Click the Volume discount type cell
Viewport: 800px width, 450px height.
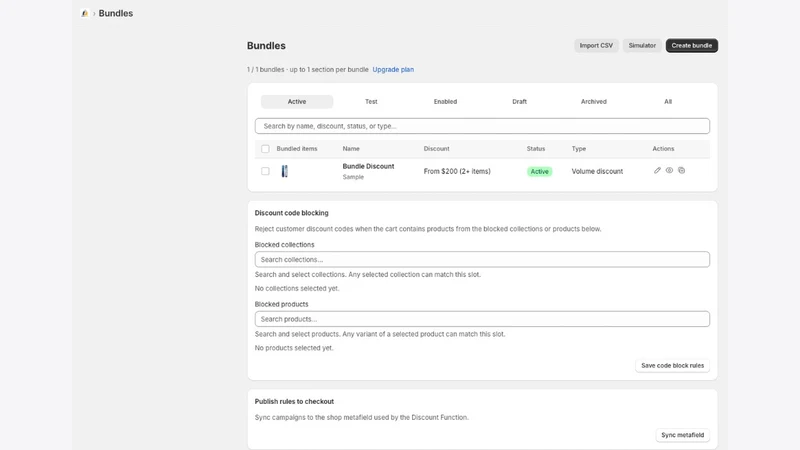[x=597, y=171]
